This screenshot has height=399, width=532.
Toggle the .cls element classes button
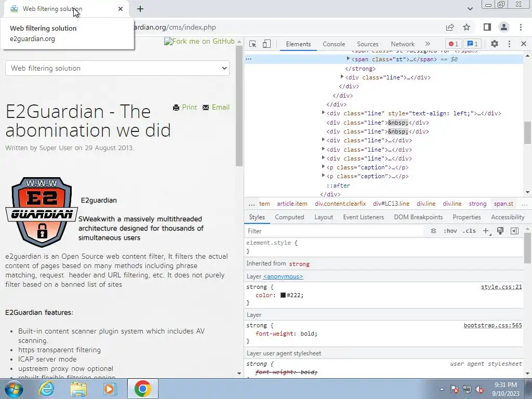pos(469,231)
